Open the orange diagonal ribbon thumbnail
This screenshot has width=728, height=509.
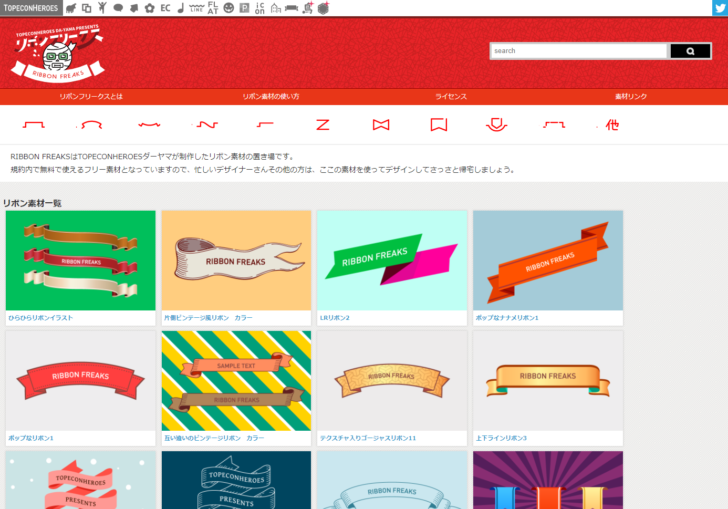pyautogui.click(x=548, y=260)
